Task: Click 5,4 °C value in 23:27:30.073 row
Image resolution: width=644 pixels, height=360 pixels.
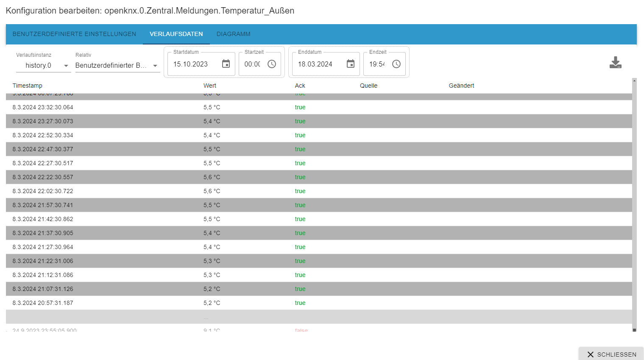Action: (x=212, y=121)
